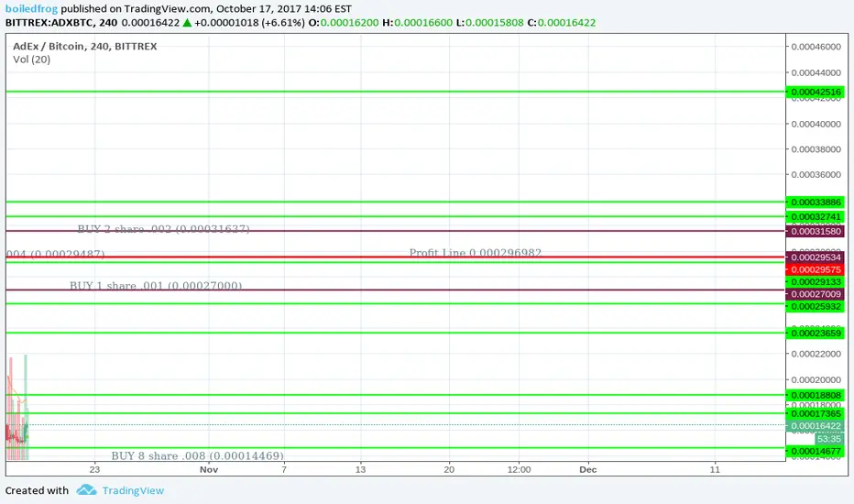This screenshot has width=854, height=504.
Task: Click the maroon 0.00031580 price label
Action: point(816,231)
